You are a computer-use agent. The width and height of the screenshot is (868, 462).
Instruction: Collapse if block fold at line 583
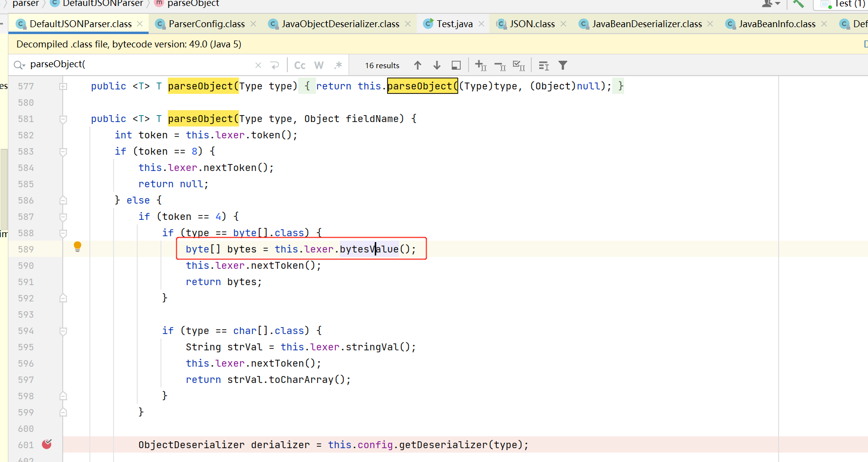pos(63,152)
